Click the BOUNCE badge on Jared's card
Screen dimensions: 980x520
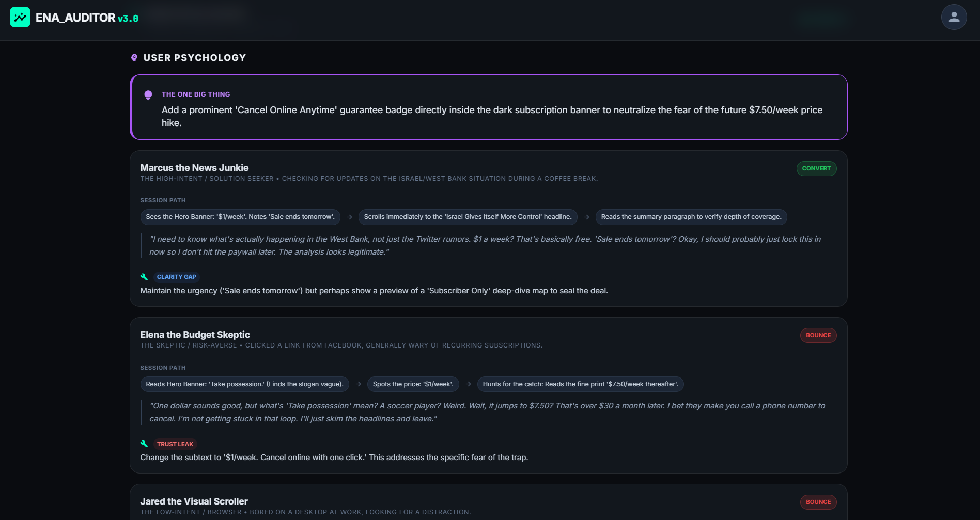818,502
